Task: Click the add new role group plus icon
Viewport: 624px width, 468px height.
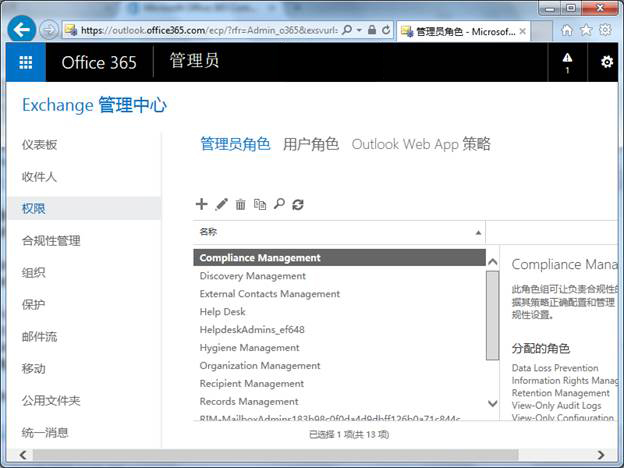Action: point(201,204)
